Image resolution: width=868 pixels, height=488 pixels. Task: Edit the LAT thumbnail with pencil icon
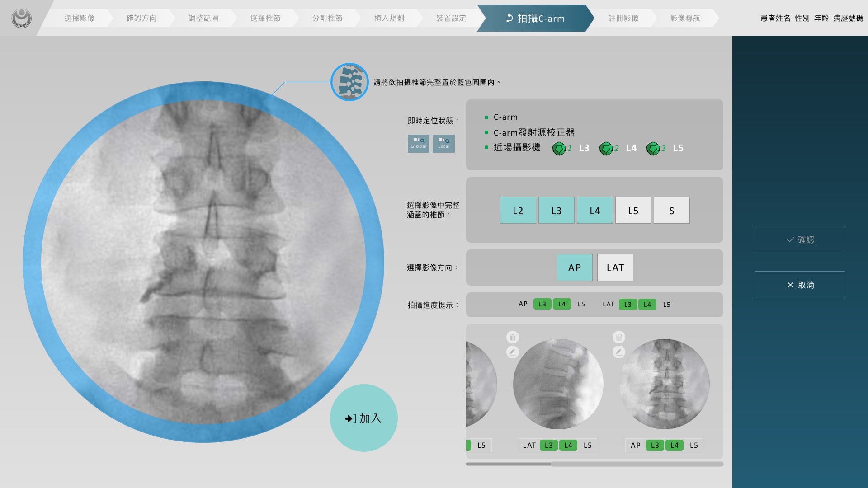coord(513,352)
